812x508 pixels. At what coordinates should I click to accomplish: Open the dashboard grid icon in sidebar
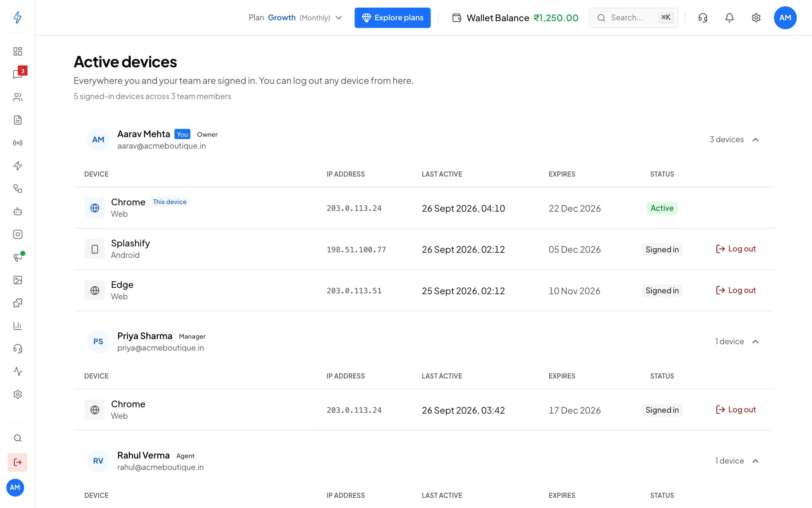point(17,51)
